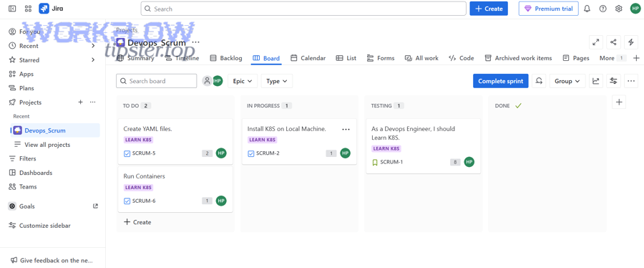Open the Devops_Scrum project actions ellipsis
644x268 pixels.
point(196,42)
